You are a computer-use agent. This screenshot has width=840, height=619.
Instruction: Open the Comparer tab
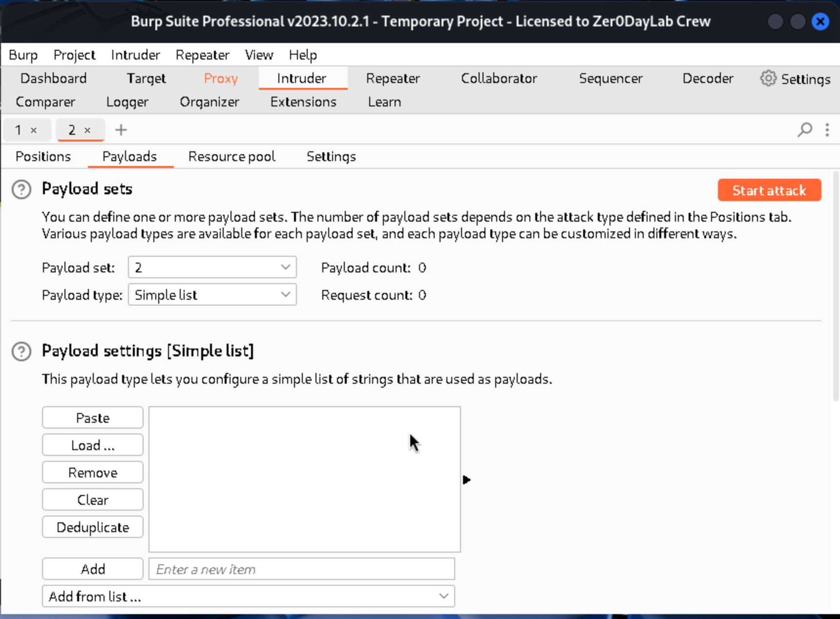45,102
